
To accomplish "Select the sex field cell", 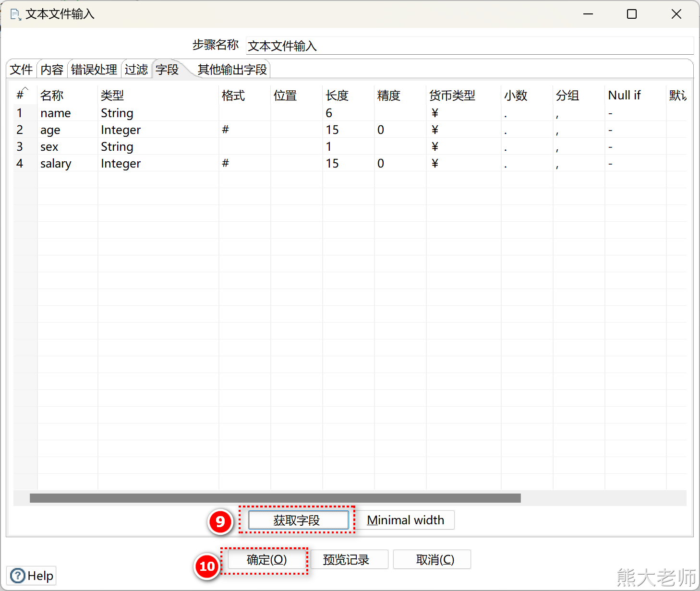I will pos(68,146).
